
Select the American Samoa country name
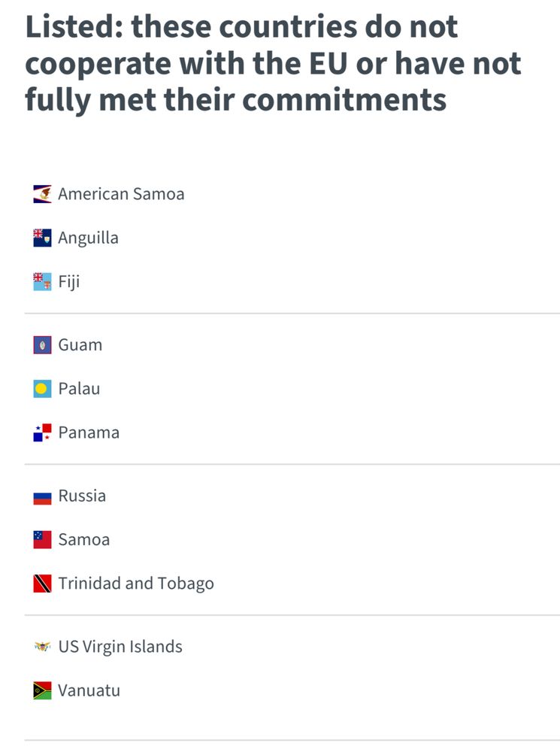coord(121,194)
